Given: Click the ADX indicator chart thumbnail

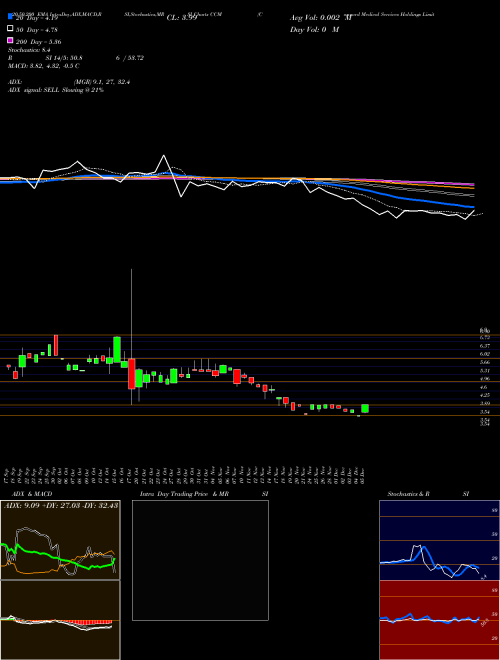Looking at the screenshot, I should 60,540.
